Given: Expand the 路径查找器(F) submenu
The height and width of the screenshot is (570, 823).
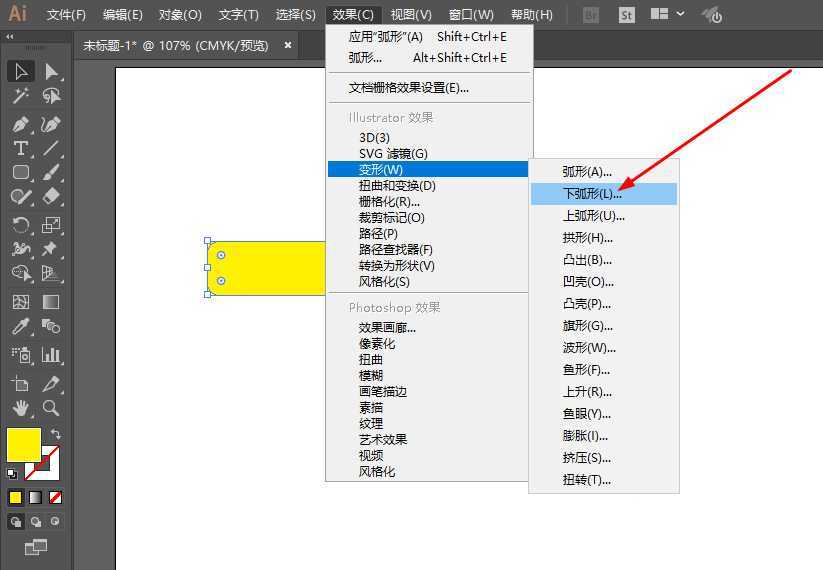Looking at the screenshot, I should click(x=428, y=249).
